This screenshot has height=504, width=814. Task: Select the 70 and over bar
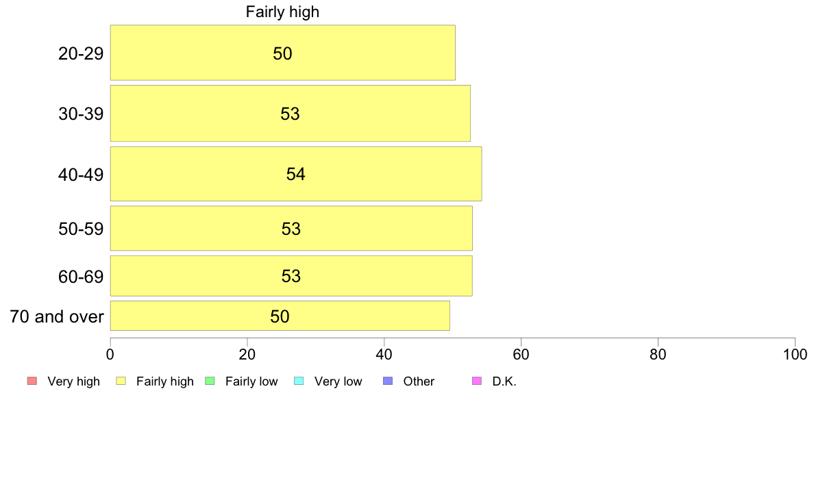[280, 316]
